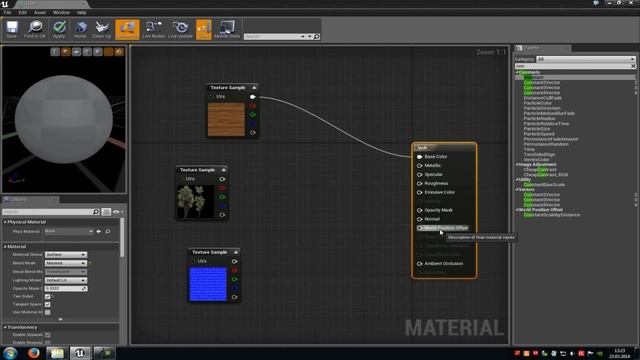Browse to Phys Material asset icon
Screen dimensions: 640x360
point(108,231)
